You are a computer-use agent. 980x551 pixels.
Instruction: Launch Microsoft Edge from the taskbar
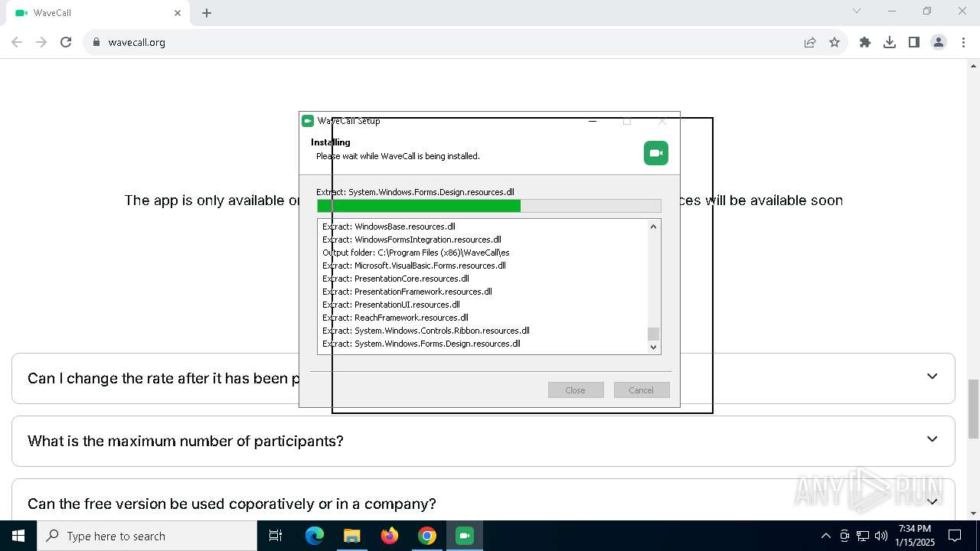(x=315, y=536)
